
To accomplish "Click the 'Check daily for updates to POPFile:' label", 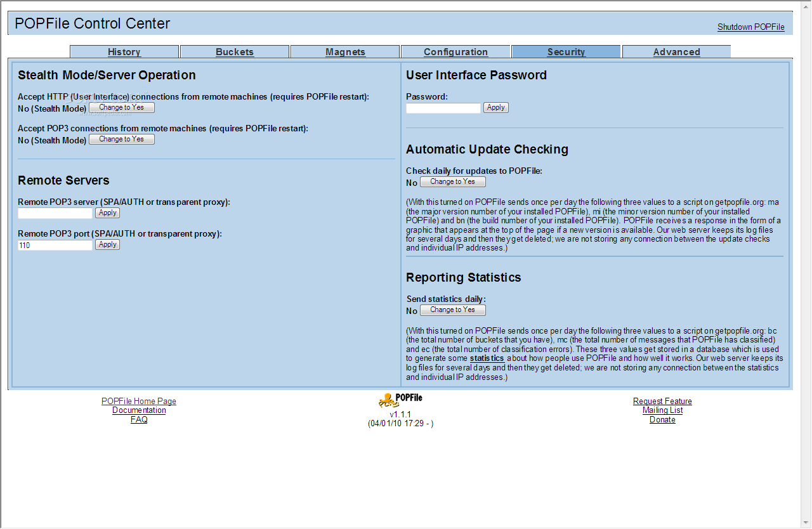I will click(x=475, y=171).
